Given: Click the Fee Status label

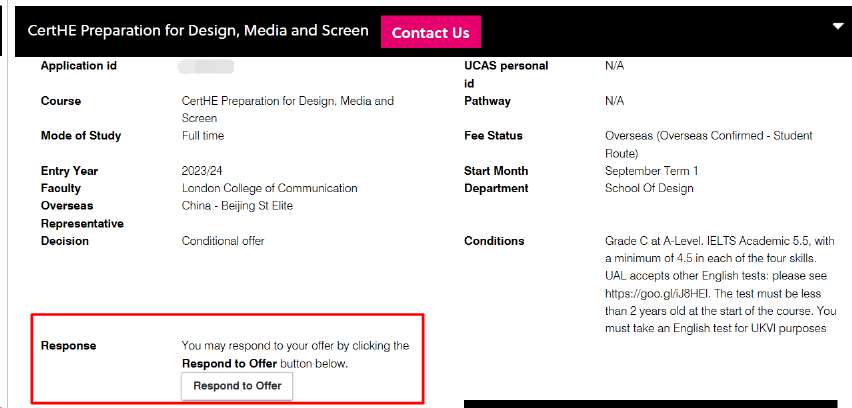Looking at the screenshot, I should (x=493, y=136).
